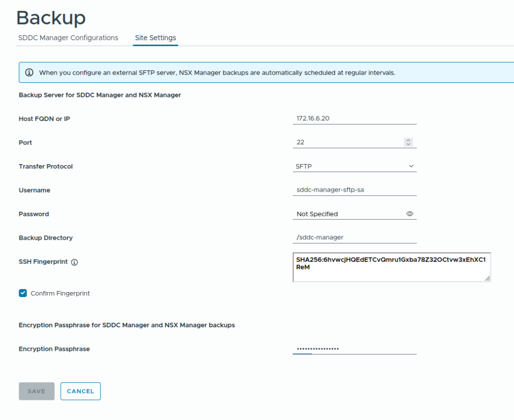This screenshot has height=420, width=514.
Task: Uncheck the Confirm Fingerprint checkbox
Action: [23, 293]
